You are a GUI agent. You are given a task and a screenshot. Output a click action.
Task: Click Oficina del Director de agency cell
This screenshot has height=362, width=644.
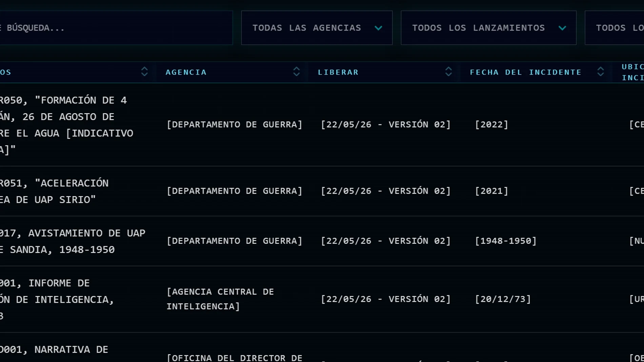click(235, 358)
